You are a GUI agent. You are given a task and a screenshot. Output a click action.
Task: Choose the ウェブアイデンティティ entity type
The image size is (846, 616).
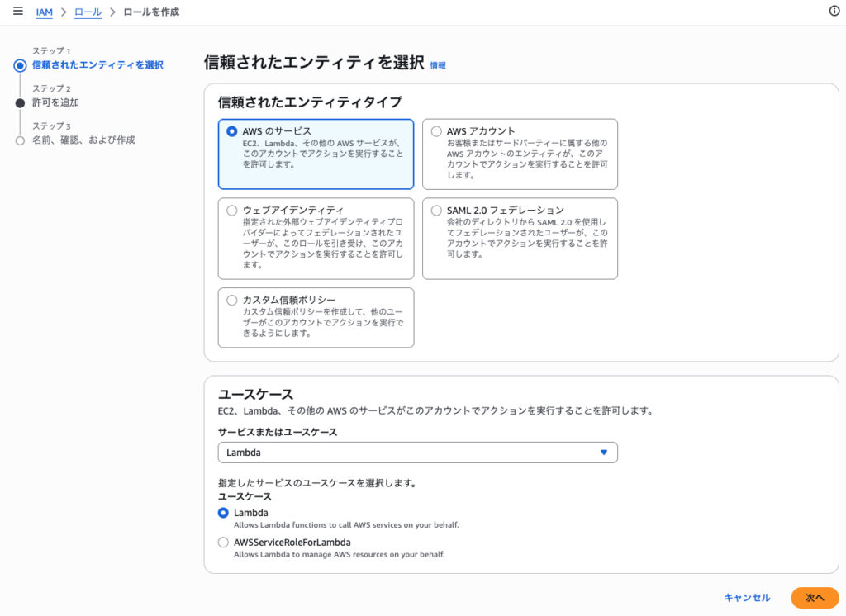(x=232, y=211)
